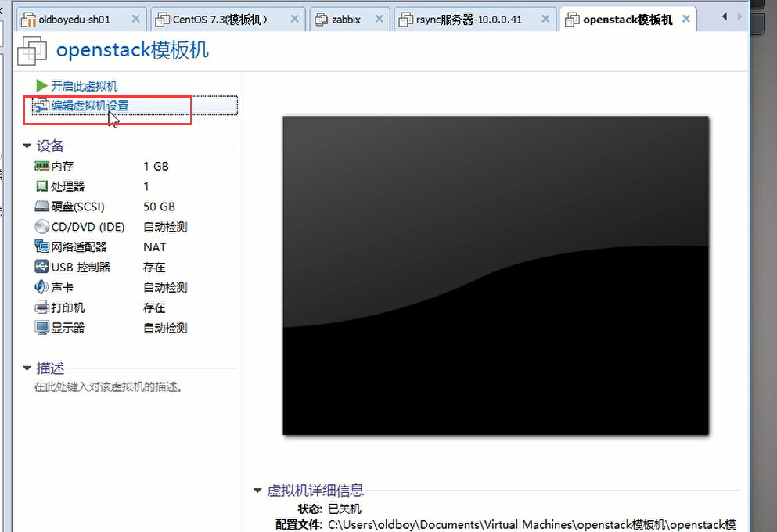Collapse the 描述 description section
This screenshot has width=777, height=532.
pos(27,368)
